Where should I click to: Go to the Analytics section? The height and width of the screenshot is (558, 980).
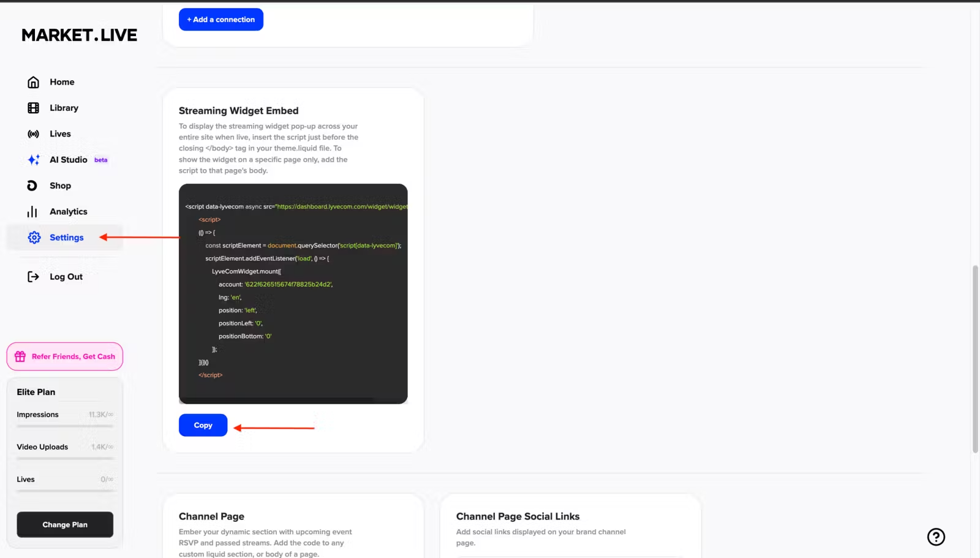[x=68, y=212]
